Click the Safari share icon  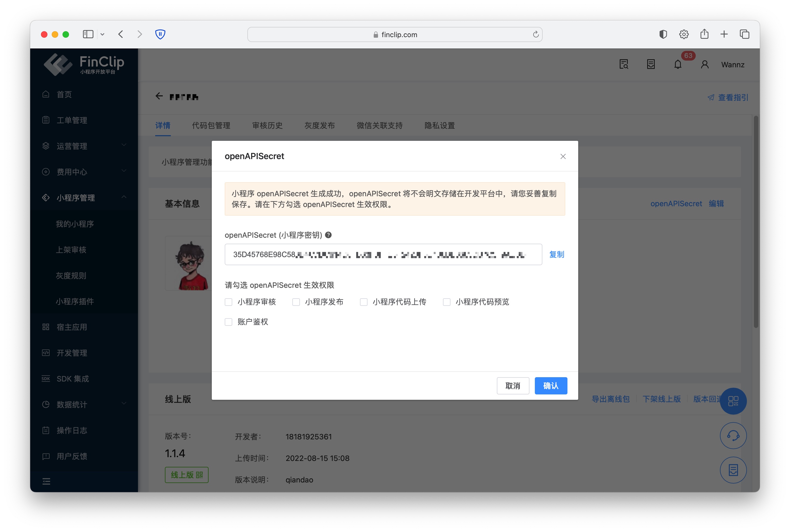tap(704, 34)
